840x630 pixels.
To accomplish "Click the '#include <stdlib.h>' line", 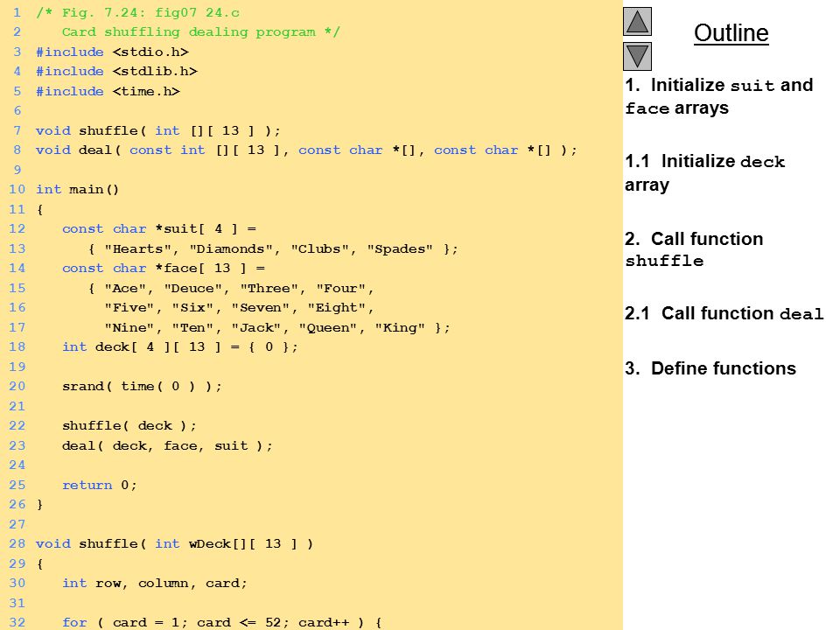I will 116,71.
